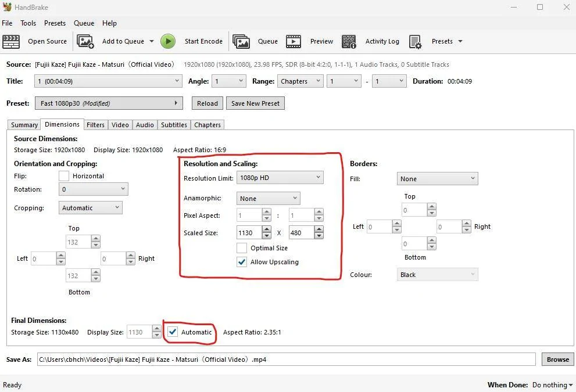Screen dimensions: 576x392
Task: Open the Rotation dropdown
Action: click(x=94, y=189)
